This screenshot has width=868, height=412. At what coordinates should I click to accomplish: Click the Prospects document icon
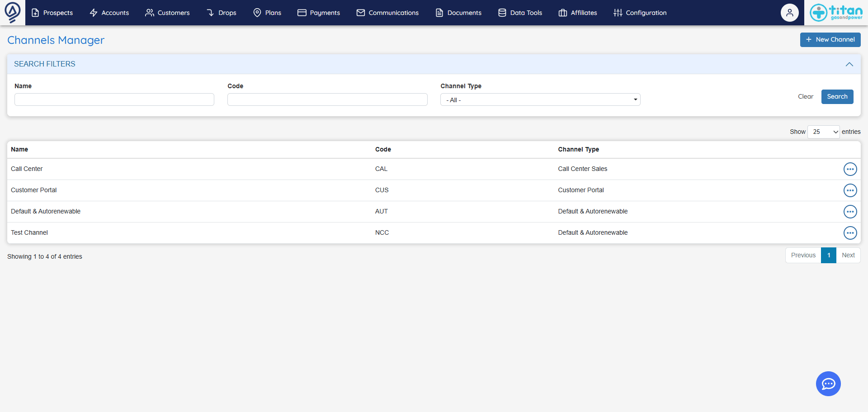click(x=35, y=13)
